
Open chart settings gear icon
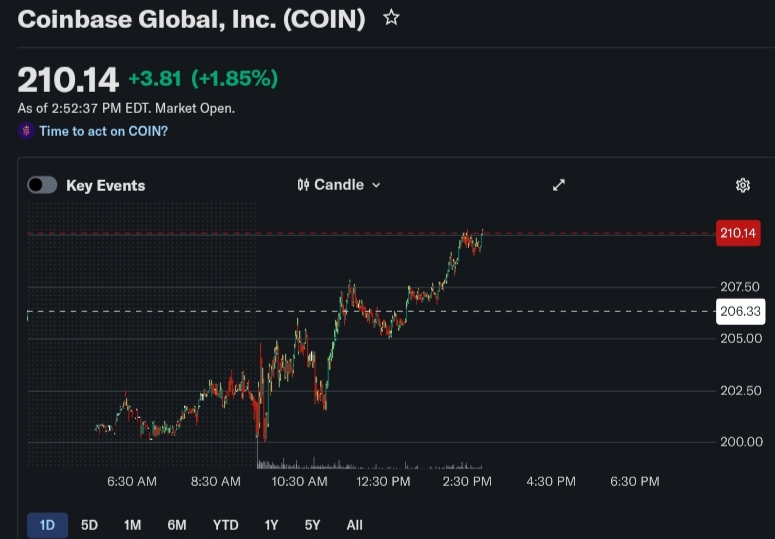pos(742,185)
